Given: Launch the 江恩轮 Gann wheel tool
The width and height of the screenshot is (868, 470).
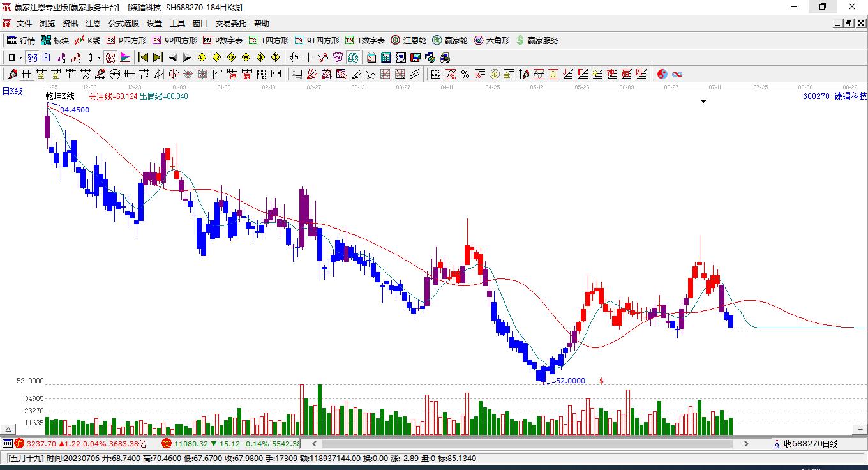Looking at the screenshot, I should pyautogui.click(x=408, y=40).
